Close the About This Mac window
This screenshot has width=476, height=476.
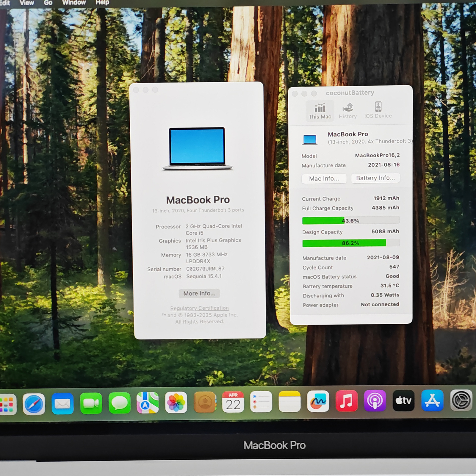point(136,90)
